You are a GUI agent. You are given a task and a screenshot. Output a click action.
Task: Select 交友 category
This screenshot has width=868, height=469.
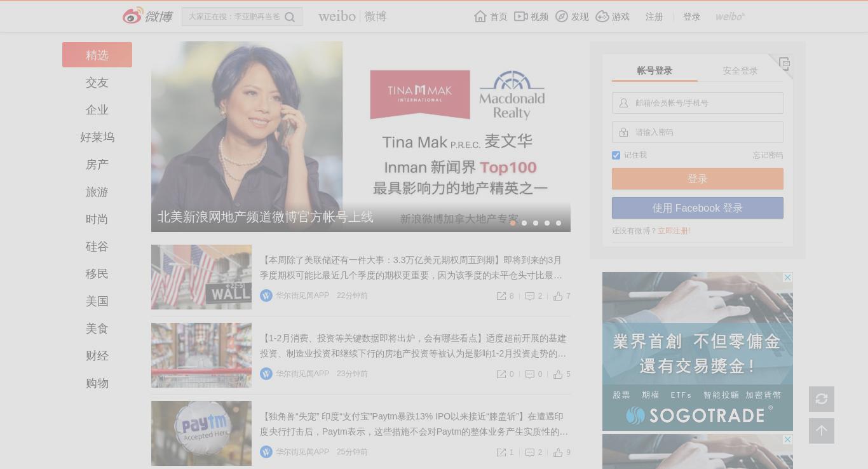click(x=97, y=83)
